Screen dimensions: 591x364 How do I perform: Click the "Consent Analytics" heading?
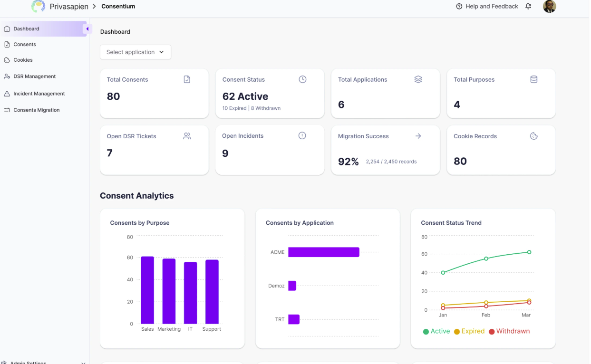pos(137,196)
